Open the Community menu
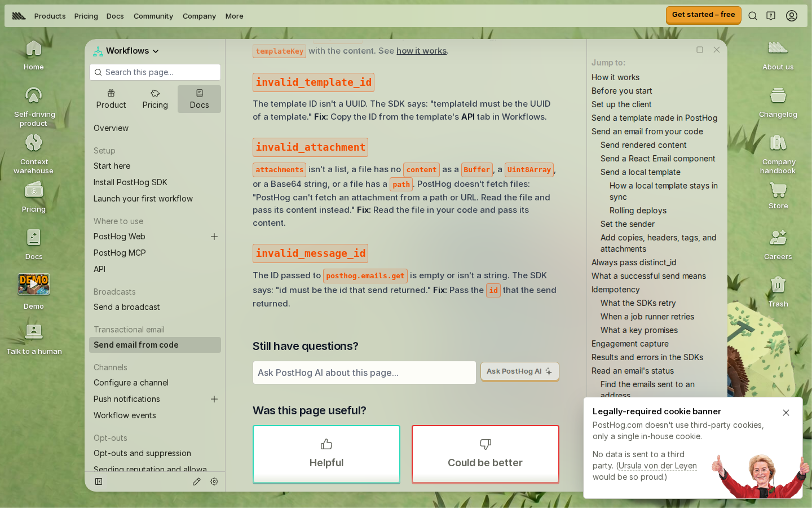The width and height of the screenshot is (812, 508). click(153, 16)
